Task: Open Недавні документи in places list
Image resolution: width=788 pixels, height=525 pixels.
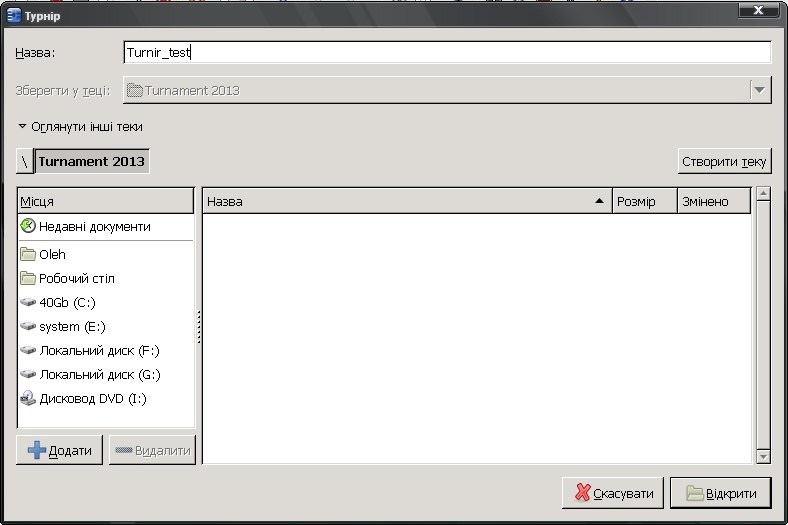Action: coord(94,227)
